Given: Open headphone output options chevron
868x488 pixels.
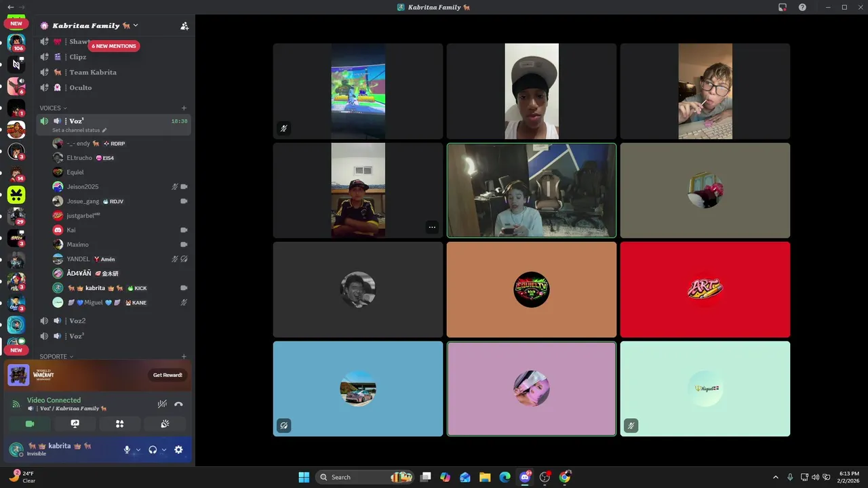Looking at the screenshot, I should (x=164, y=449).
